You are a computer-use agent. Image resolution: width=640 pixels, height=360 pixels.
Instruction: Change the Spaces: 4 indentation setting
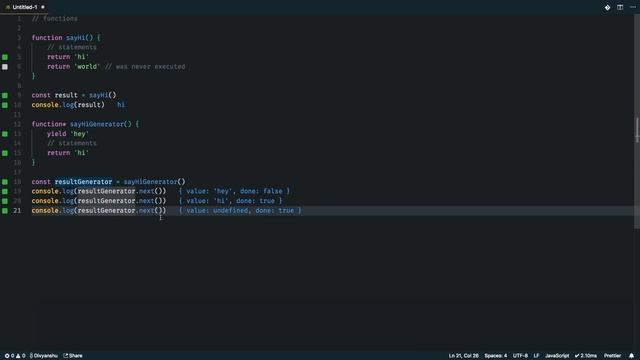[496, 356]
